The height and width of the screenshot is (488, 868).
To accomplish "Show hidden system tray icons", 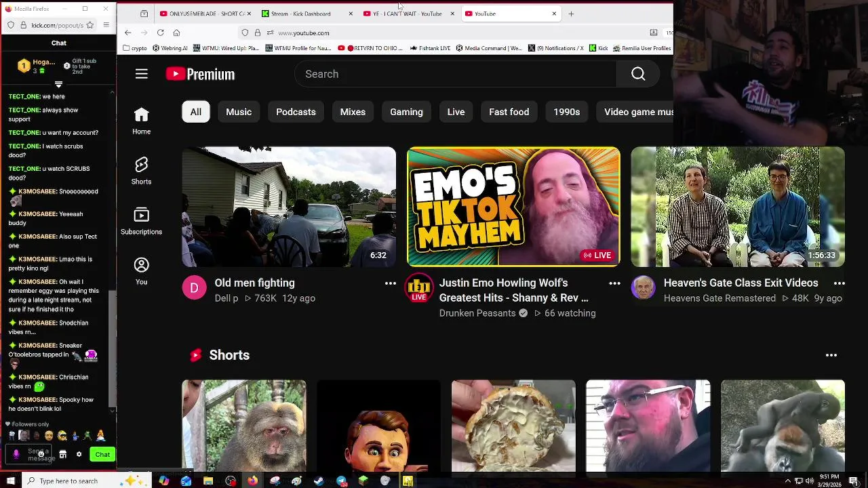I will (788, 481).
